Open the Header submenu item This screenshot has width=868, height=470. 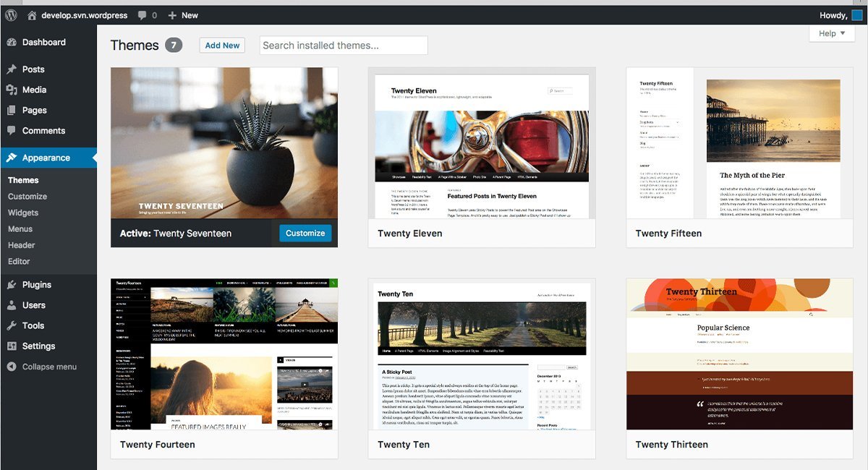point(22,245)
